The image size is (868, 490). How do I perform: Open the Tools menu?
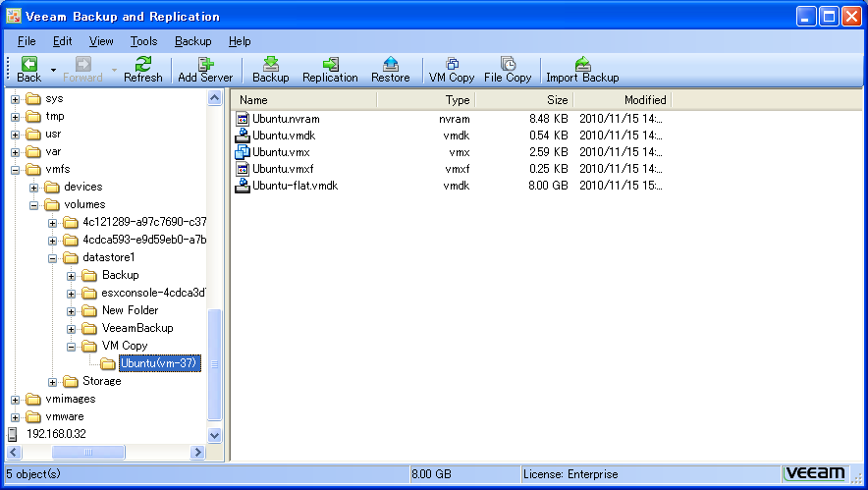[144, 41]
